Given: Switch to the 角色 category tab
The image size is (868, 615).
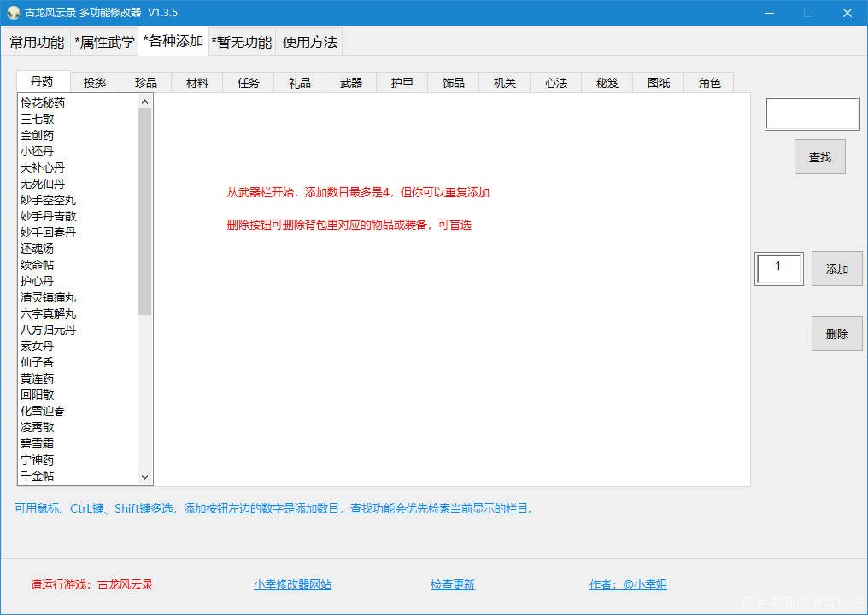Looking at the screenshot, I should (x=709, y=82).
